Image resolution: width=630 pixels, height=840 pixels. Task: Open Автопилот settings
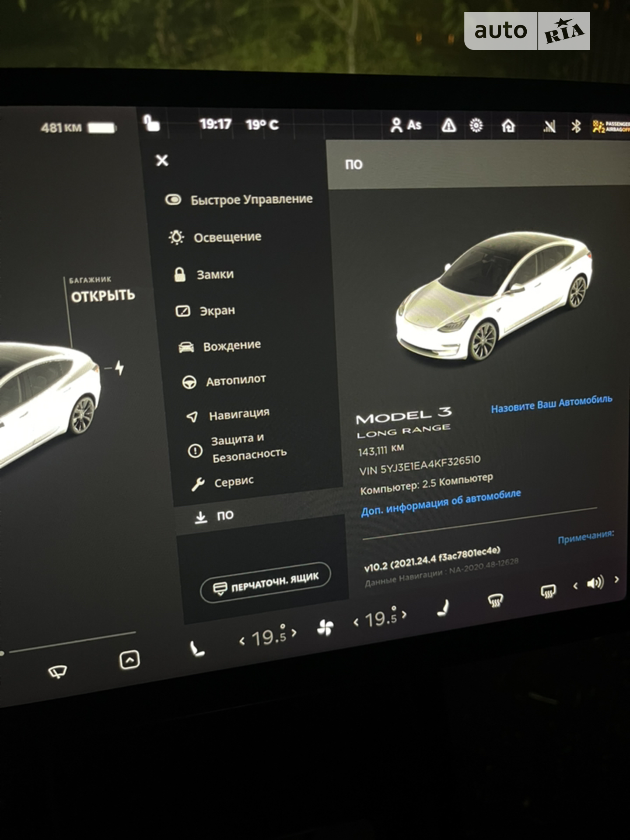pos(224,381)
